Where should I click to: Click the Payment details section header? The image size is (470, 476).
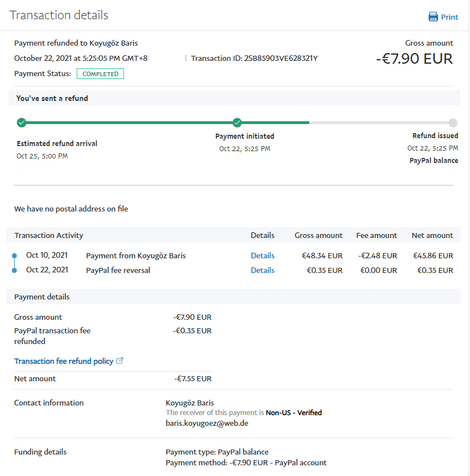(x=42, y=297)
